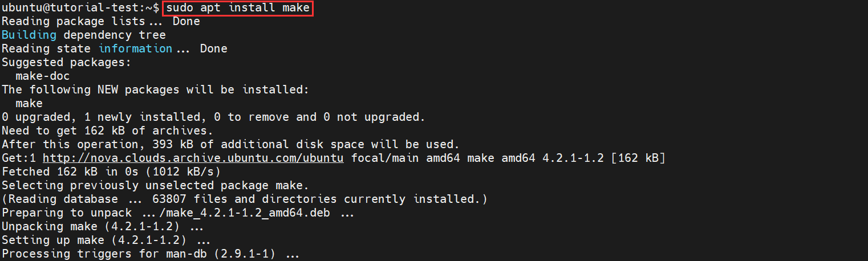
Task: Click the word Building in dependency tree line
Action: pos(29,35)
